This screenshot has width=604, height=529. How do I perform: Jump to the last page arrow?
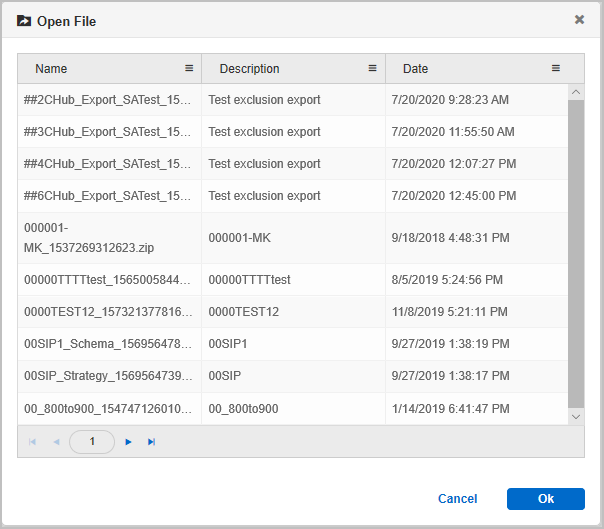tap(151, 442)
